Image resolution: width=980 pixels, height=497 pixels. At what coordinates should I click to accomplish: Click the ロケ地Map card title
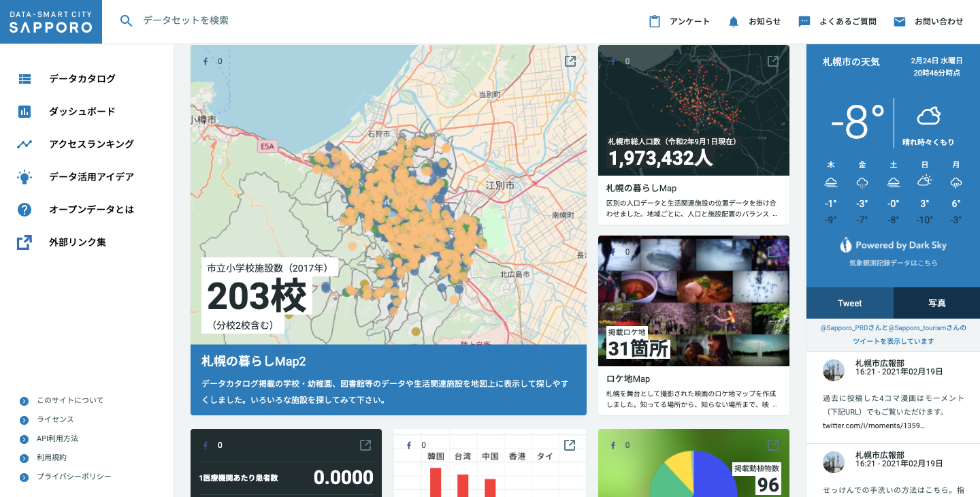pyautogui.click(x=628, y=379)
